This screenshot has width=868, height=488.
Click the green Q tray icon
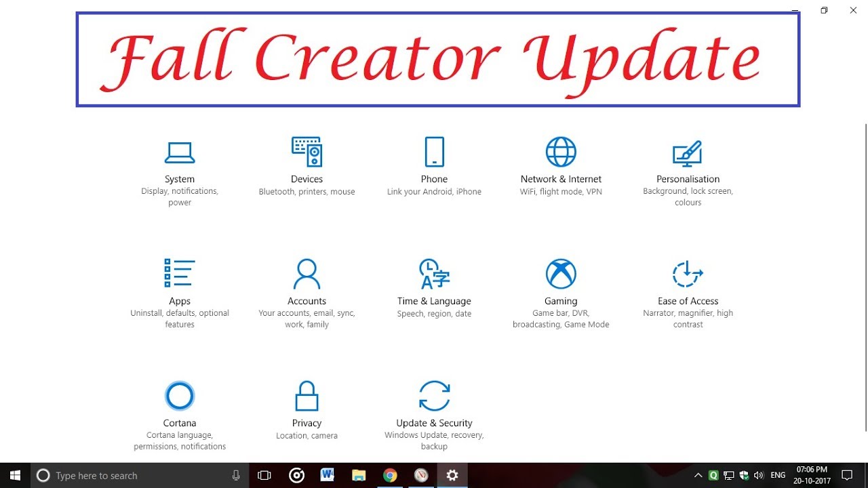pyautogui.click(x=713, y=476)
